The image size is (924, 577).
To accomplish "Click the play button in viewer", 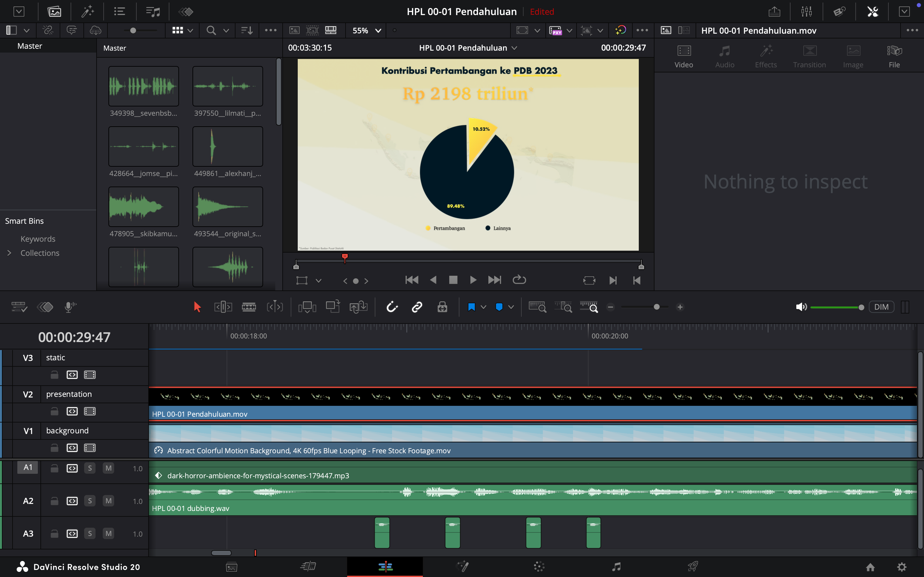I will click(x=473, y=280).
